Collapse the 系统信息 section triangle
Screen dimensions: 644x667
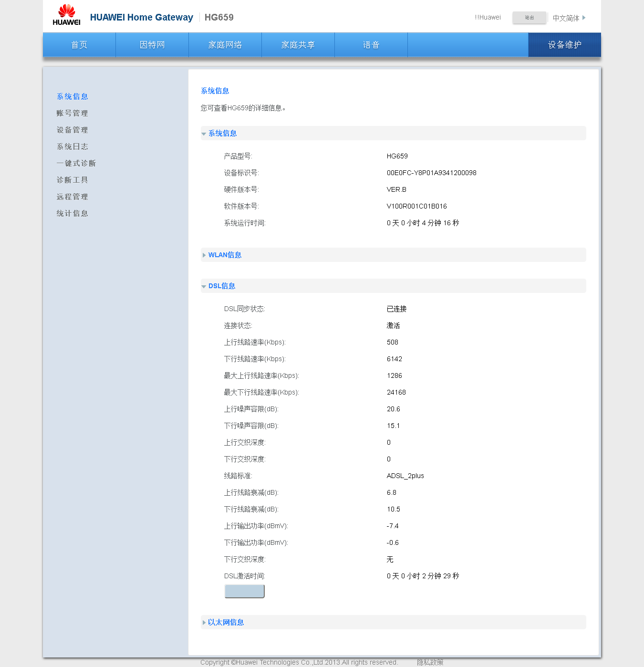204,134
